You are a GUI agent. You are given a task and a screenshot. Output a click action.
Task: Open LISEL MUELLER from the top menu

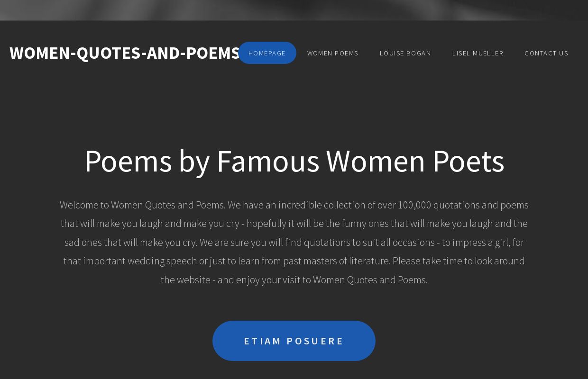point(478,53)
